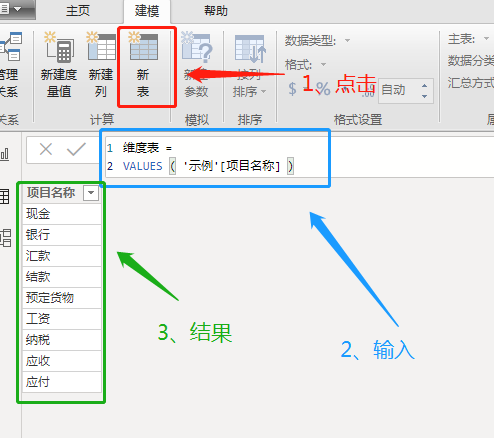Increase decimal places with up arrow
This screenshot has width=494, height=438.
click(424, 86)
